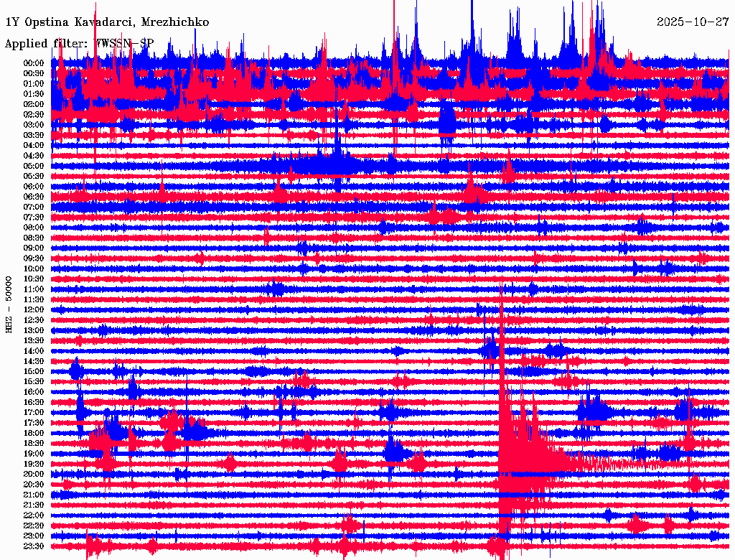Choose the 07:00 time label

[34, 207]
